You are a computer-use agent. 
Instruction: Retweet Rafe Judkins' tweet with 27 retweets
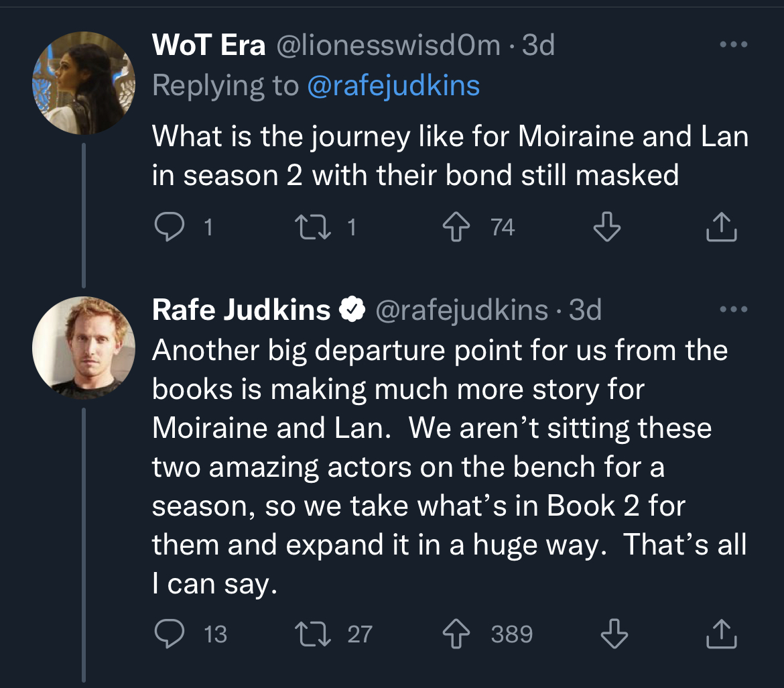pos(312,634)
